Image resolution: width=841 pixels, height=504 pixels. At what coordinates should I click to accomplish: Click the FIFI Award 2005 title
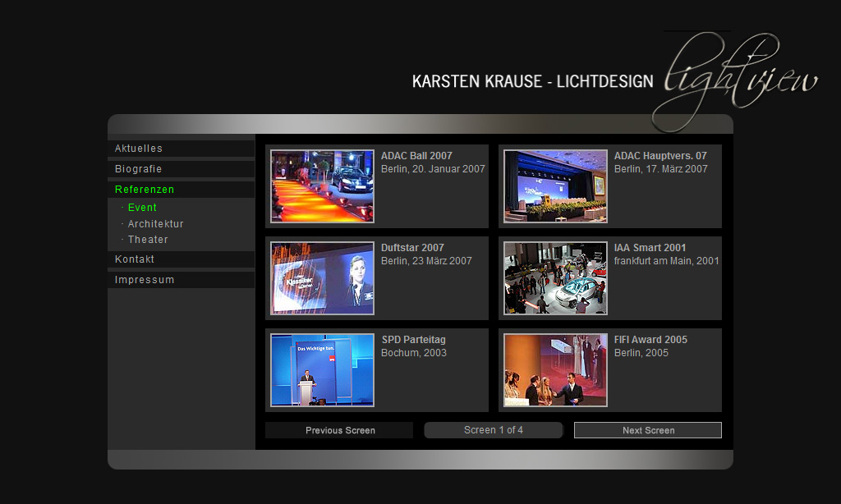(x=650, y=340)
